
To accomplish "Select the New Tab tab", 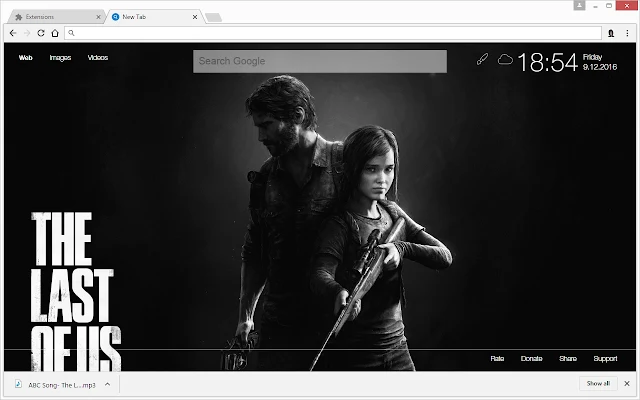I will pos(155,17).
